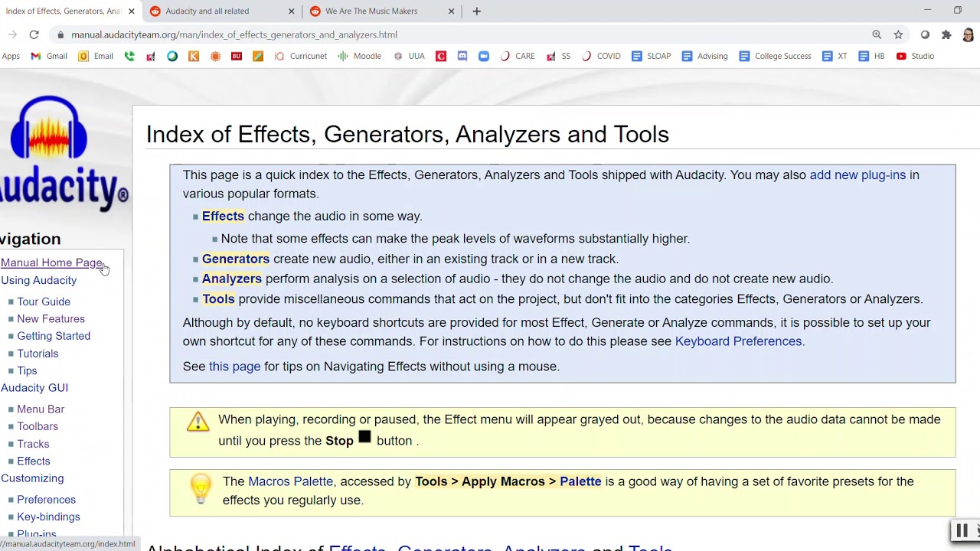Open Key-bindings in sidebar
The height and width of the screenshot is (551, 980).
pos(48,517)
